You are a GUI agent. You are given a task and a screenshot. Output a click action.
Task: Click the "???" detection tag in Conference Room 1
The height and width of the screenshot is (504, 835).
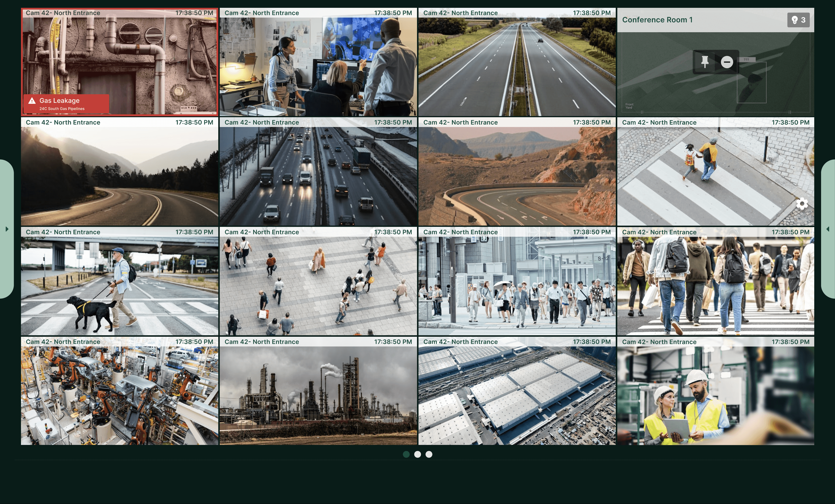point(747,60)
